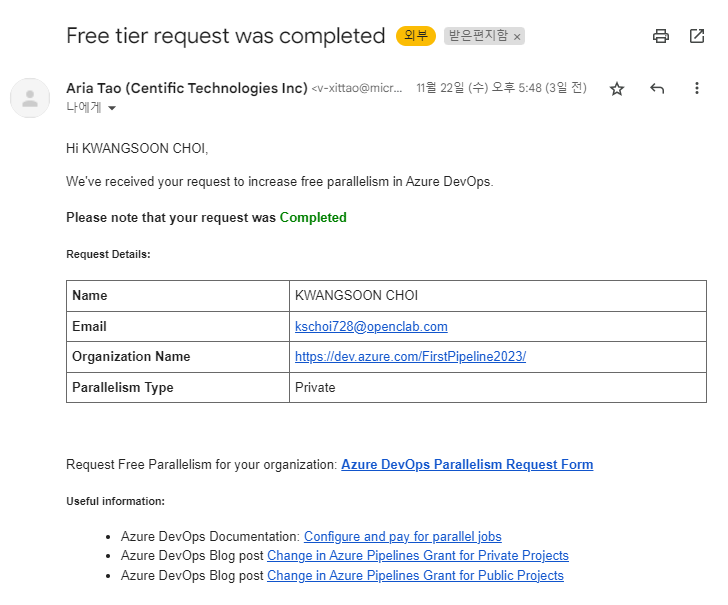Click the Hi KWANGSOON CHOI, greeting

pos(137,149)
